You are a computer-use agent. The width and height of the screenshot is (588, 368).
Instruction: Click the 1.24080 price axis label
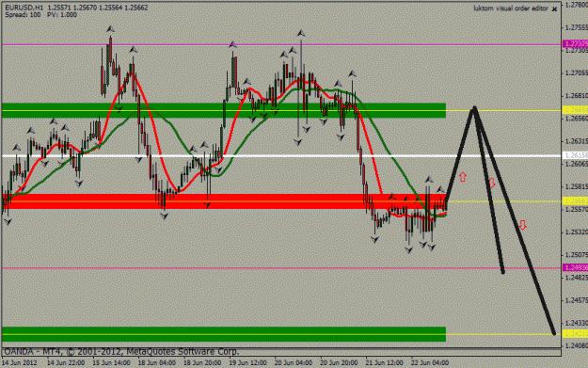pos(577,345)
